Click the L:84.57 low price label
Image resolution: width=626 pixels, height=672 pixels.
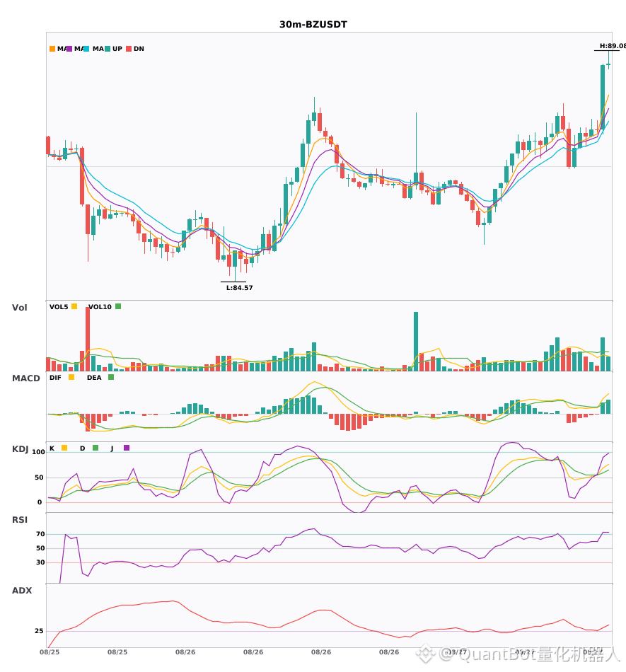(240, 288)
